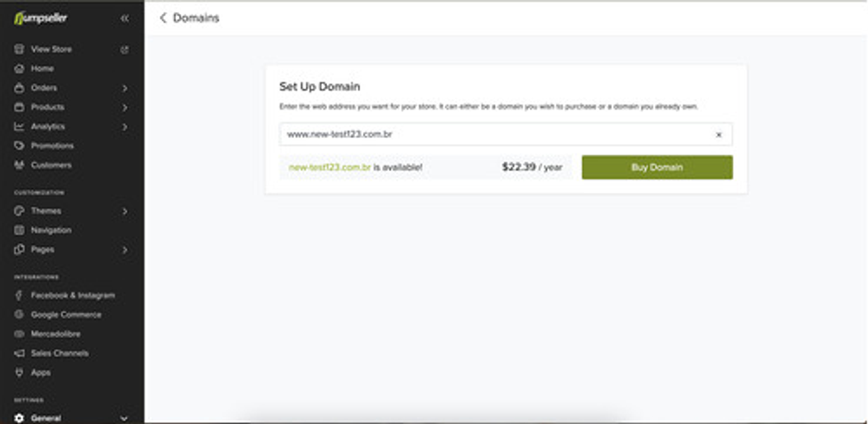868x424 pixels.
Task: Open the Navigation menu item
Action: click(51, 230)
